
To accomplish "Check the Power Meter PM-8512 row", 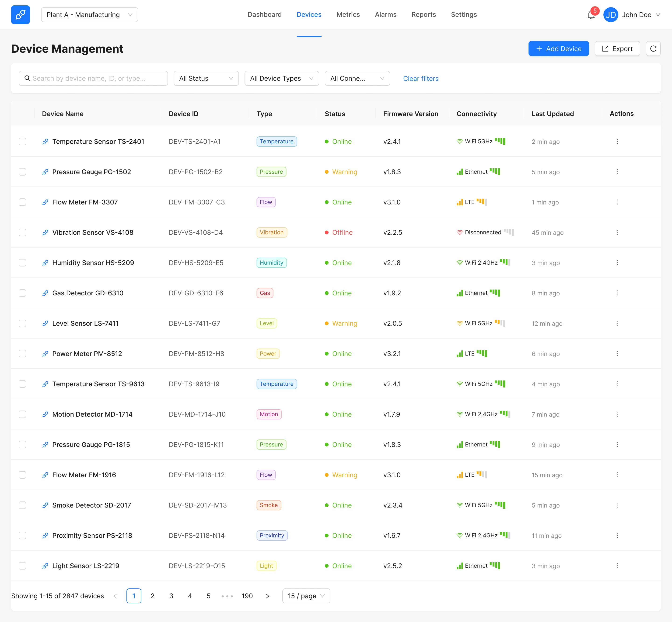I will (23, 354).
